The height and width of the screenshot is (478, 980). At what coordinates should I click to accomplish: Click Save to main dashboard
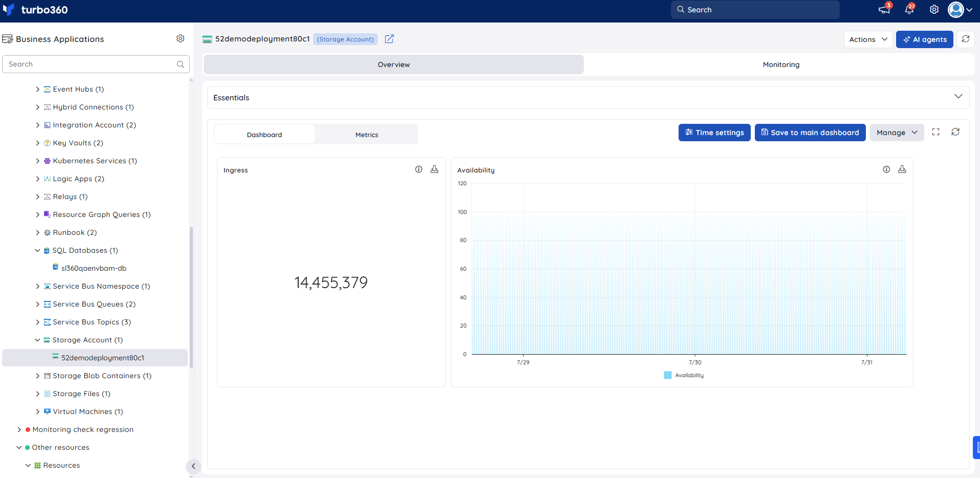810,133
